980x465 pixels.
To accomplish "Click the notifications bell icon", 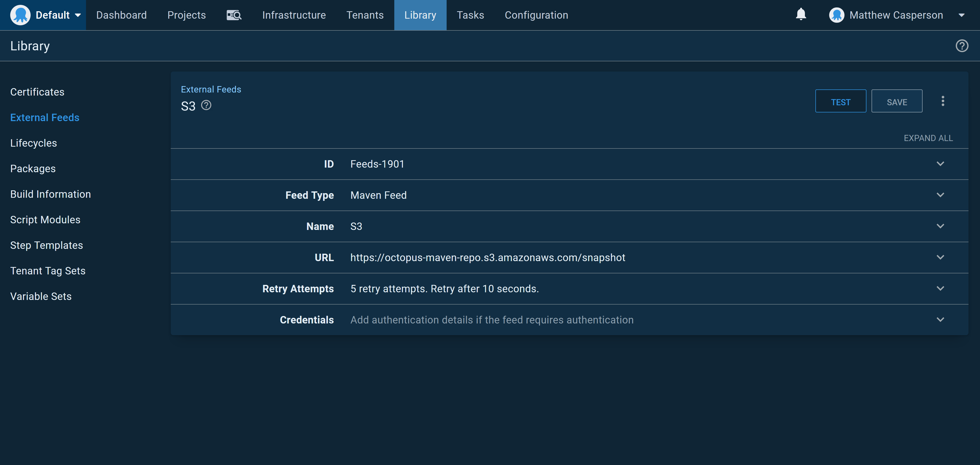I will click(801, 15).
